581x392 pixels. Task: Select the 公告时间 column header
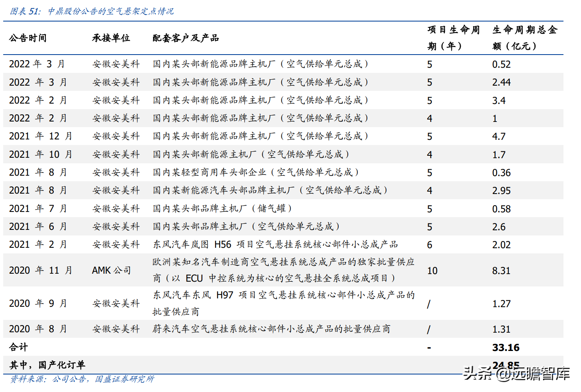tap(28, 38)
